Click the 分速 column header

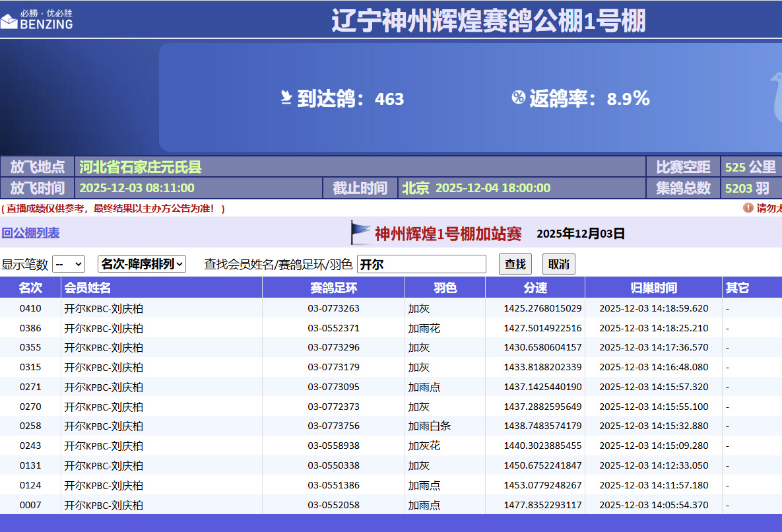pos(535,288)
